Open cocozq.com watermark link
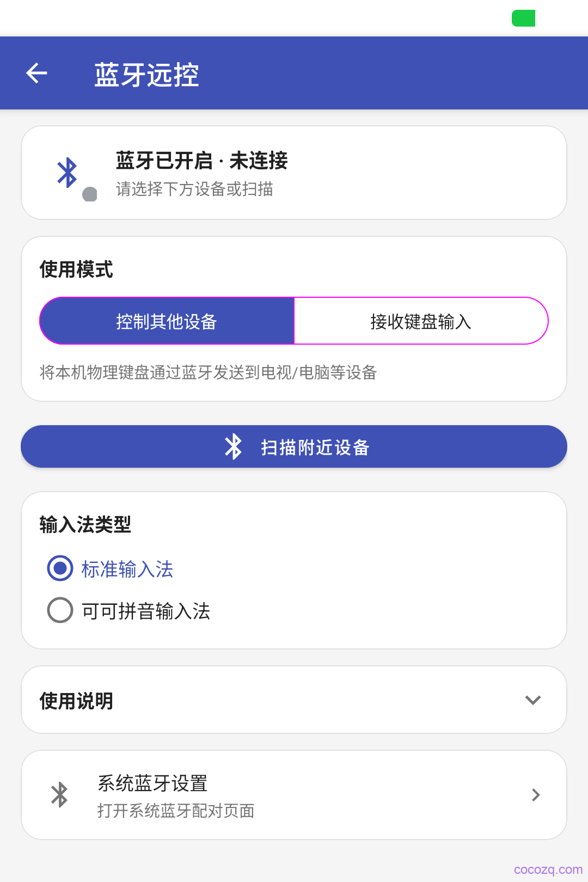This screenshot has width=588, height=882. pyautogui.click(x=548, y=869)
